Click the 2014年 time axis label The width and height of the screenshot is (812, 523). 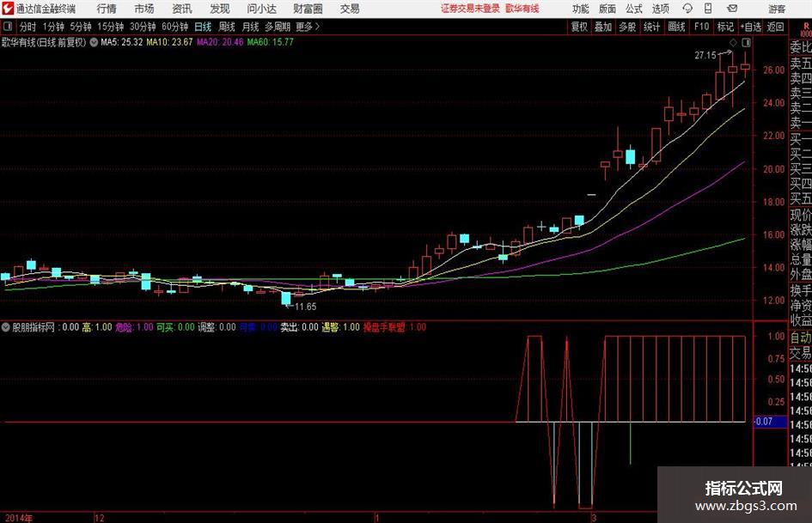click(19, 518)
